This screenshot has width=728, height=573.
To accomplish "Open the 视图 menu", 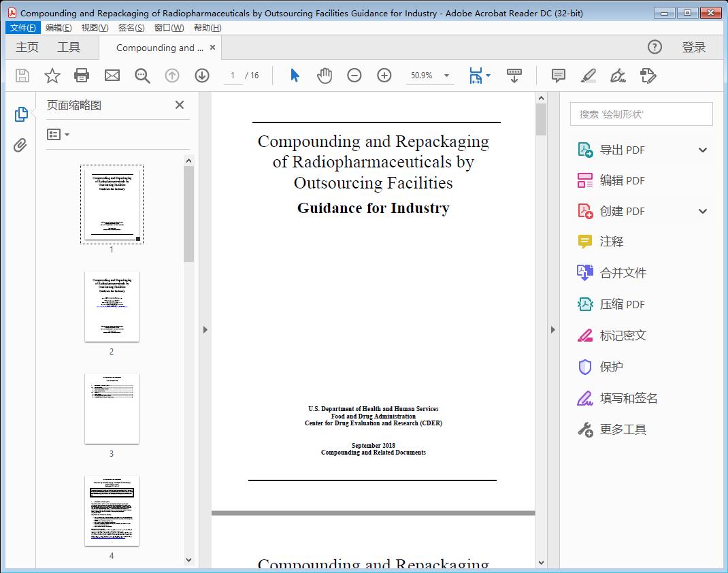I will [95, 27].
